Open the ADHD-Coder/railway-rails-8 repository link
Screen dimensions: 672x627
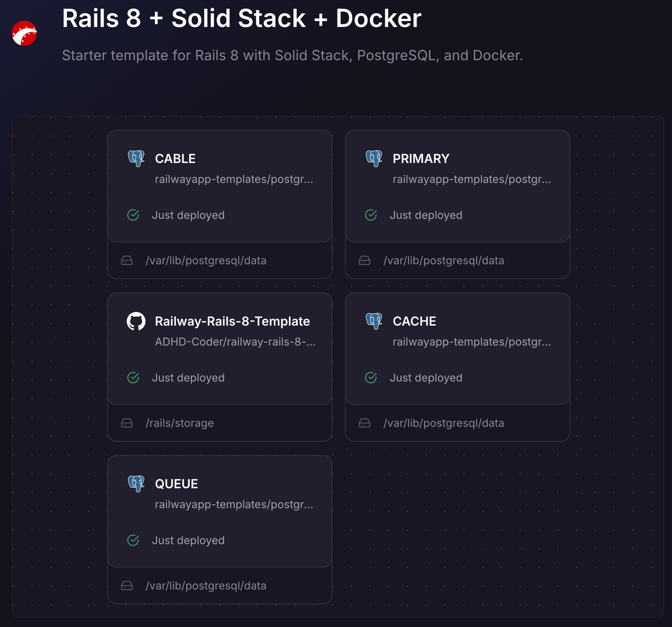pos(235,342)
